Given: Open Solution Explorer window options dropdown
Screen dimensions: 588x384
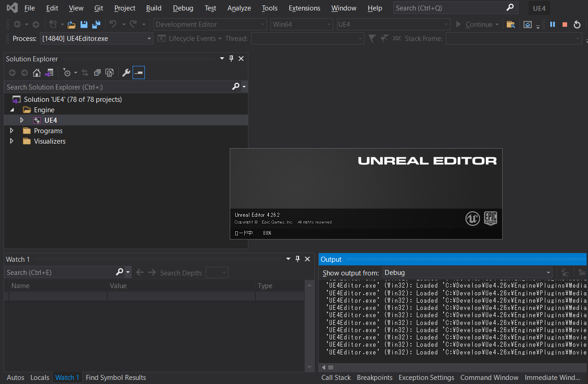Looking at the screenshot, I should click(222, 59).
